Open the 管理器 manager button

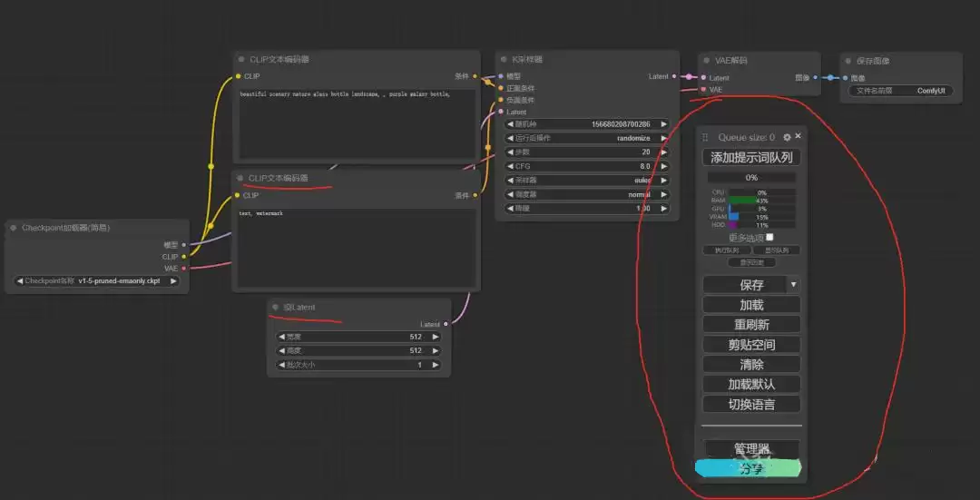pyautogui.click(x=751, y=449)
